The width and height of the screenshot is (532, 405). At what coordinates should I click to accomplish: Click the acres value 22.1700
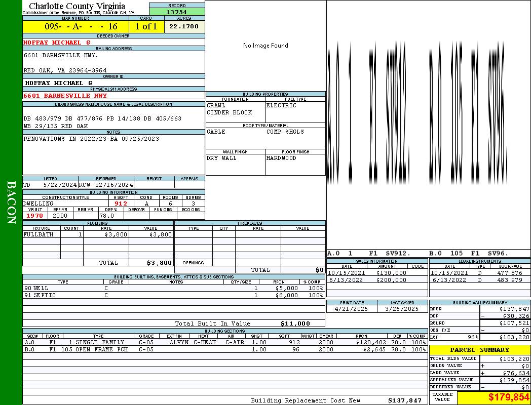(184, 27)
